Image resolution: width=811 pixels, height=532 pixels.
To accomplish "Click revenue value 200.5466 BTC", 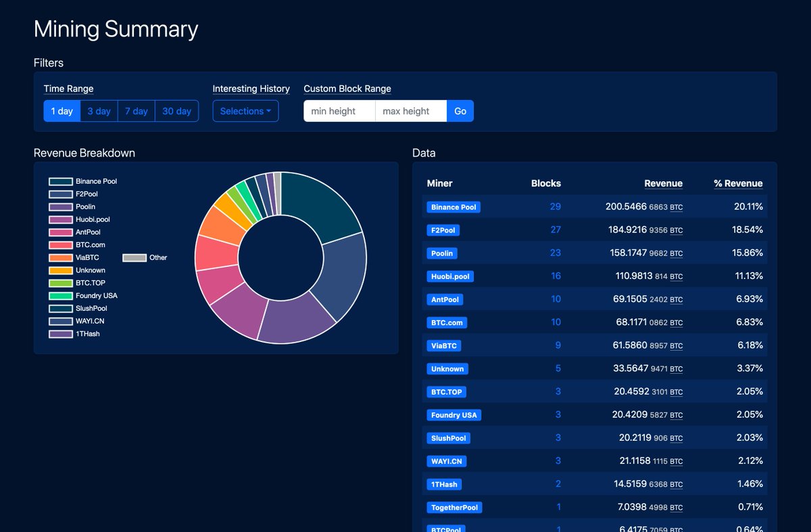I will [644, 206].
